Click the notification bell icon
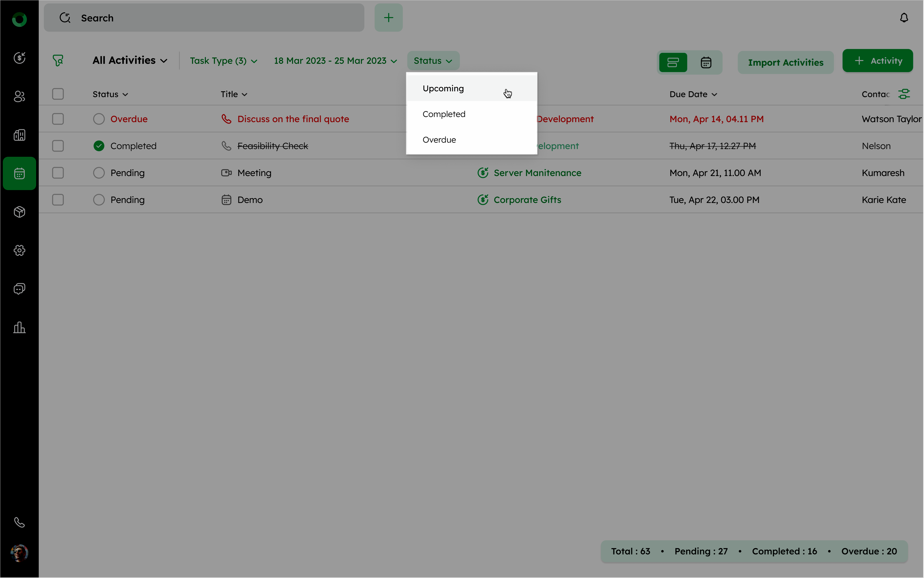The height and width of the screenshot is (578, 924). point(904,18)
